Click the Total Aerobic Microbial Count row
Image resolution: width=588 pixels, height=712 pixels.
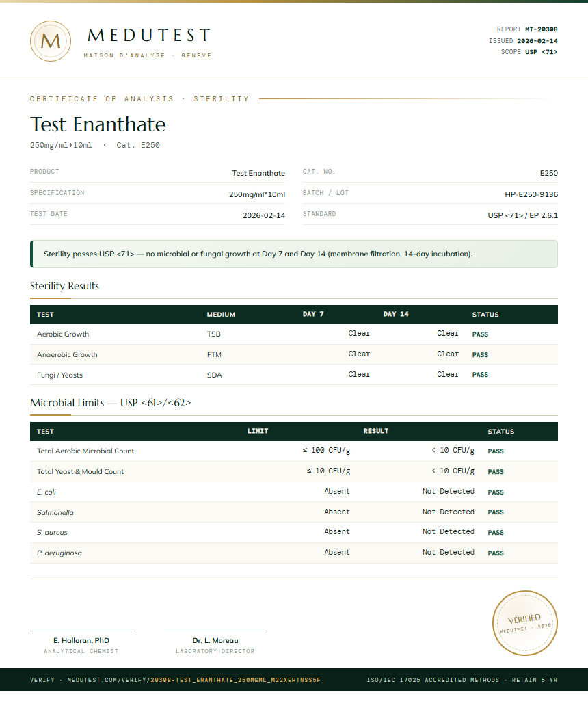point(294,451)
